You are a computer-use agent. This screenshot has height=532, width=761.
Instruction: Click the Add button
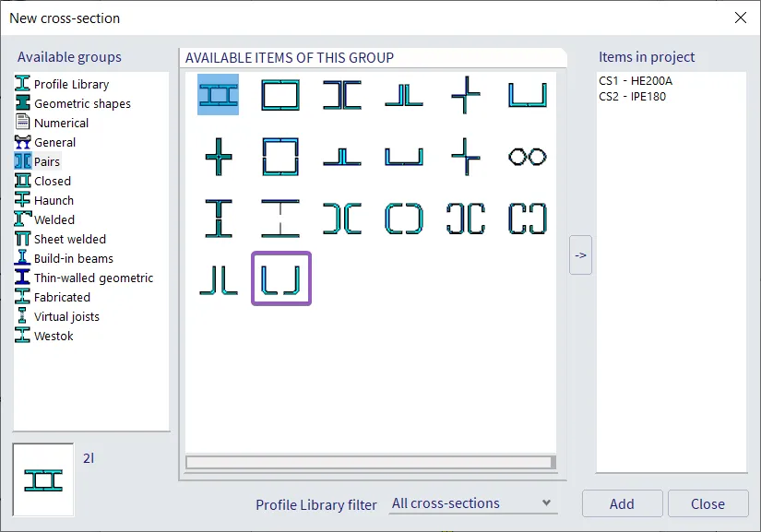click(x=622, y=503)
